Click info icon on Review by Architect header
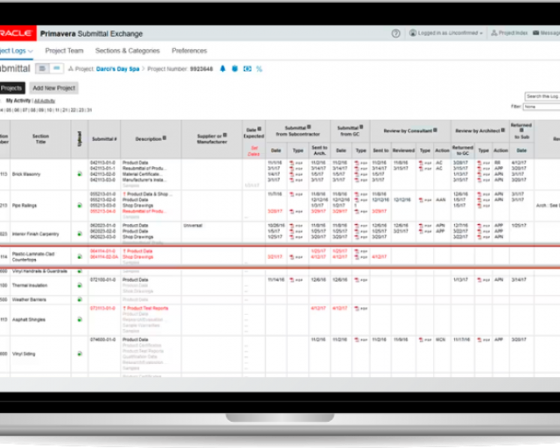 [x=502, y=130]
